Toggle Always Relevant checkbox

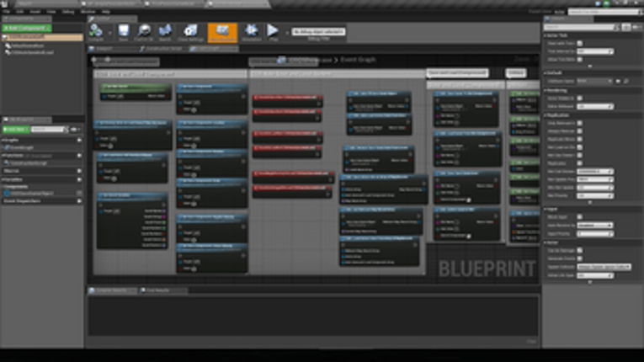(x=579, y=131)
